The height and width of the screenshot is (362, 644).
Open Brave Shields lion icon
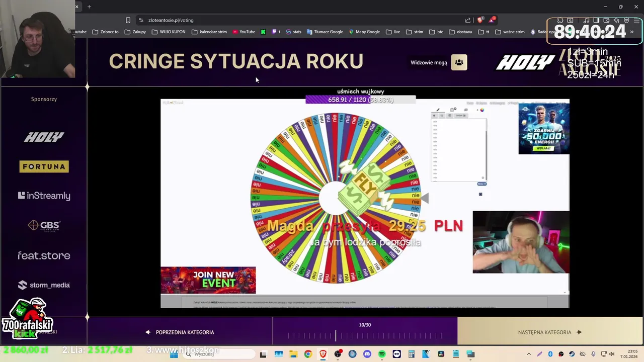(480, 20)
